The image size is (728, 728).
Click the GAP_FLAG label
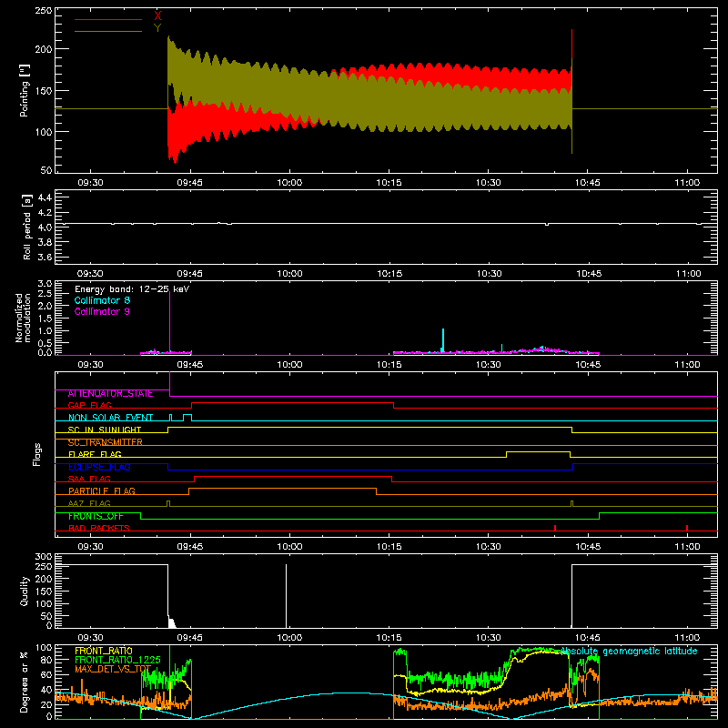click(89, 405)
